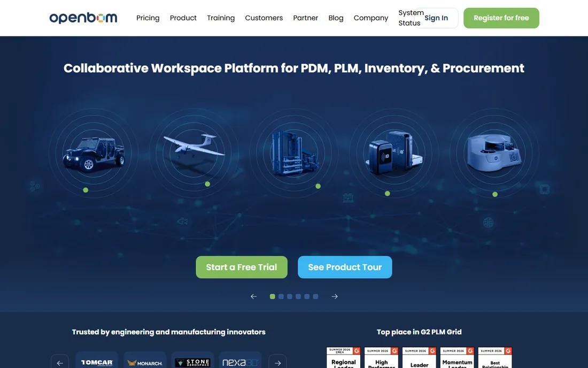Image resolution: width=588 pixels, height=368 pixels.
Task: Click Register for free button
Action: (x=501, y=18)
